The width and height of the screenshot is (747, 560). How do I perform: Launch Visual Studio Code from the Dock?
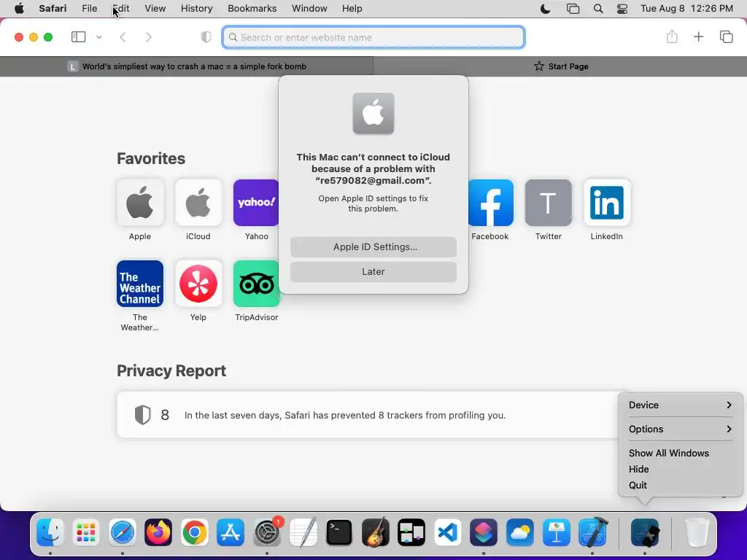coord(448,532)
